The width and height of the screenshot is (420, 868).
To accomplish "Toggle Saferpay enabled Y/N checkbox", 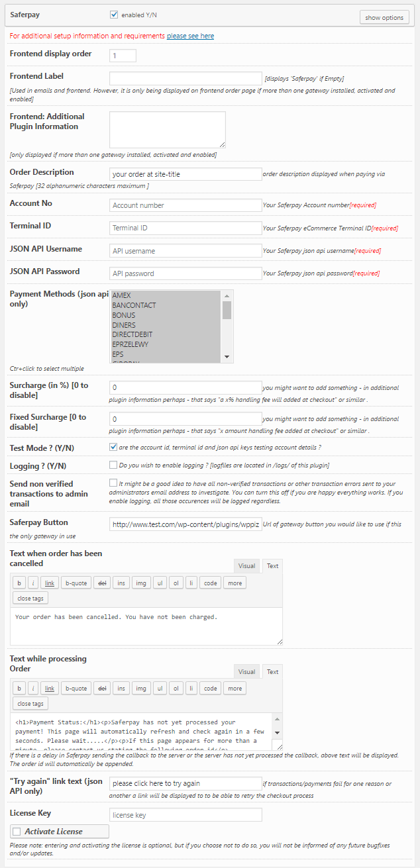I will (x=114, y=14).
